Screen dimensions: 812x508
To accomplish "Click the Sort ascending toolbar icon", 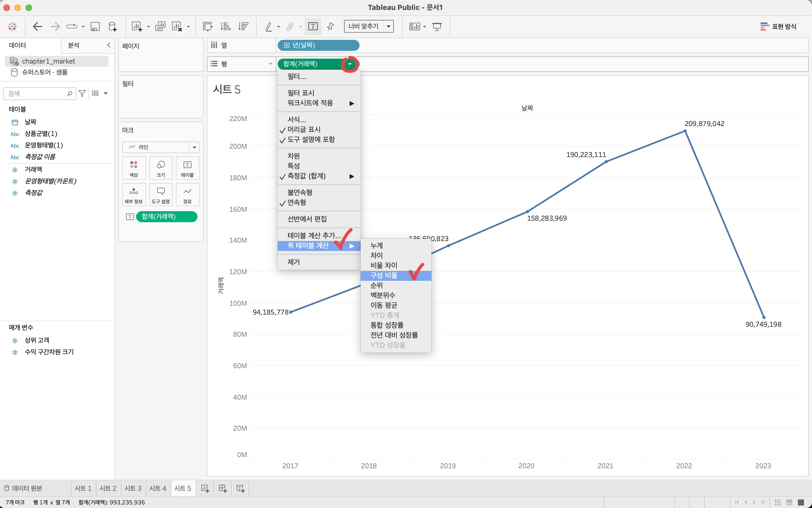I will (x=225, y=26).
